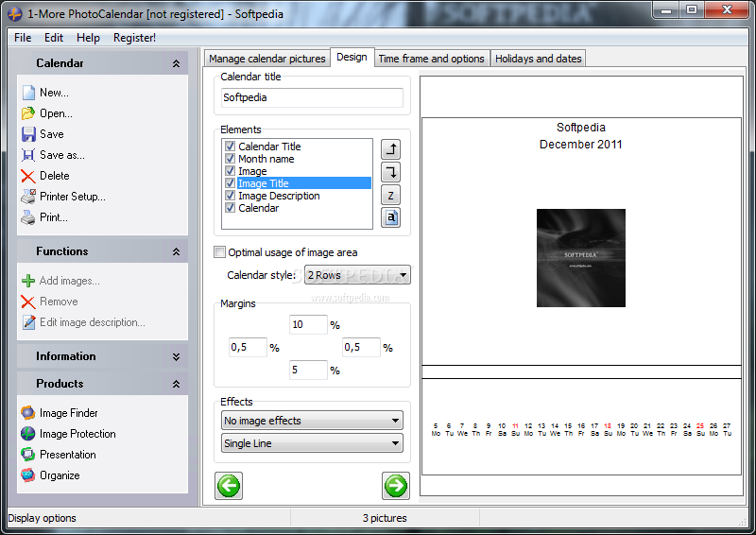Screen dimensions: 756x535
Task: Uncheck the Month name element
Action: click(x=231, y=159)
